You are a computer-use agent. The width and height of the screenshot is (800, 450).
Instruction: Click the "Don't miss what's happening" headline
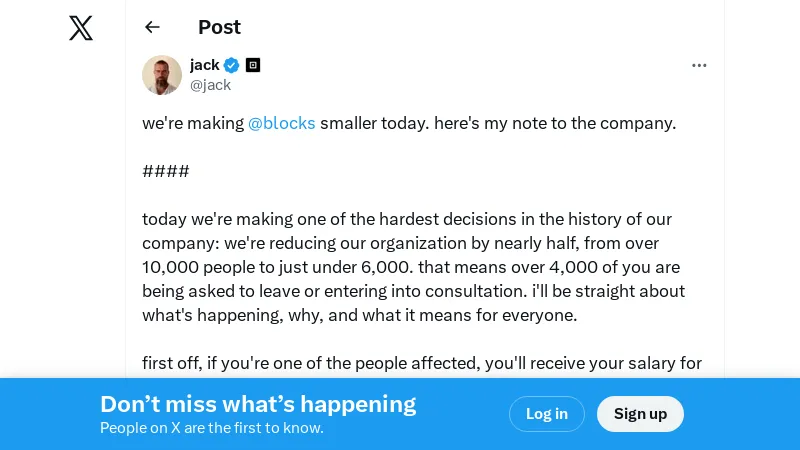point(258,404)
